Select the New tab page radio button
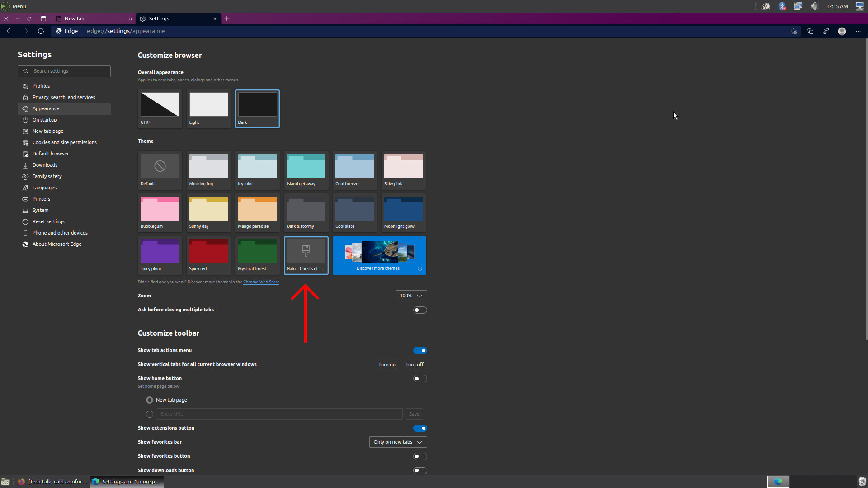Screen dimensions: 868x488 pos(150,400)
